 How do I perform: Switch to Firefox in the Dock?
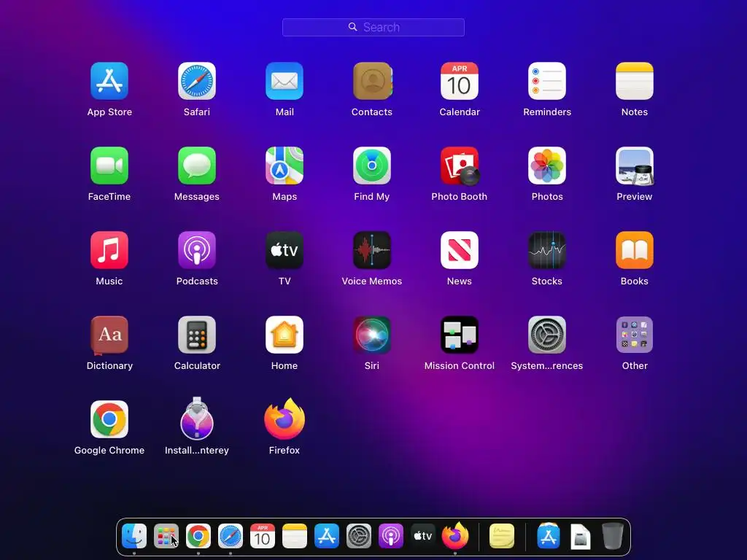point(455,535)
